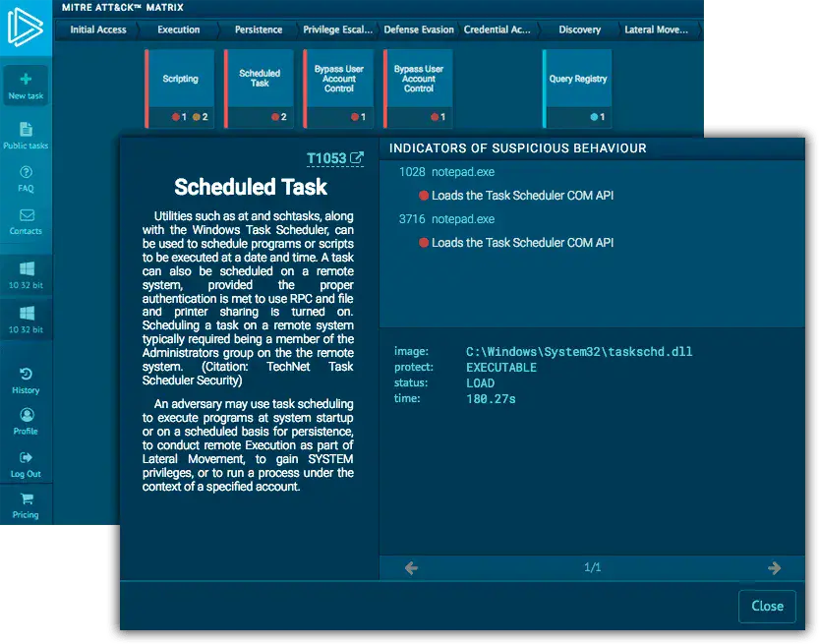Click the MITRE ATT&CK MATRIX title
The width and height of the screenshot is (819, 644).
(x=123, y=8)
